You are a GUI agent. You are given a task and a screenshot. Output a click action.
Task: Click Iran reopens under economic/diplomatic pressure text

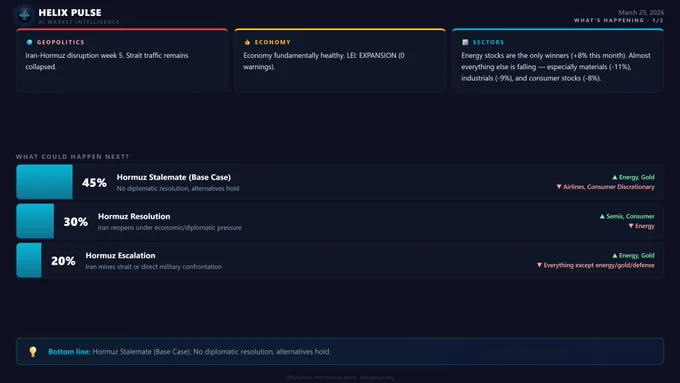point(170,227)
